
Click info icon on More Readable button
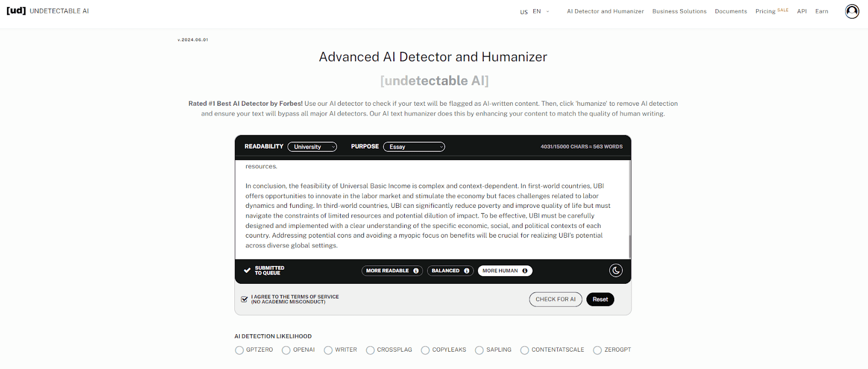point(416,271)
